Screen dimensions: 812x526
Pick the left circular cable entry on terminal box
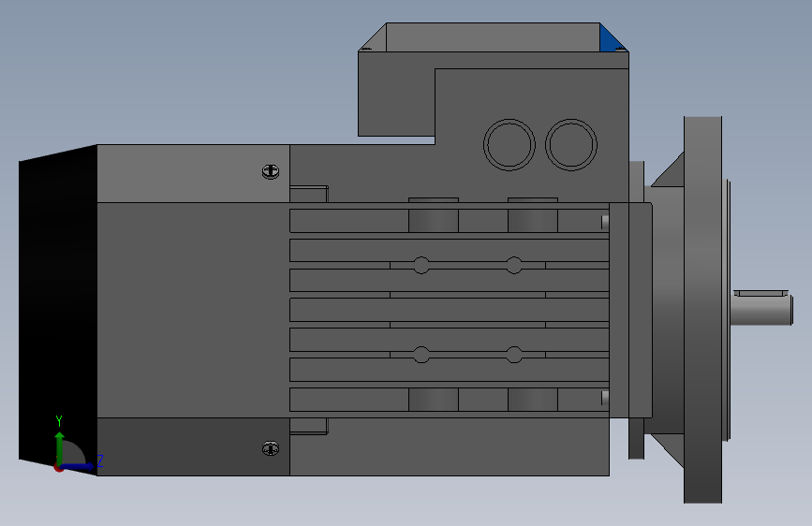point(509,145)
